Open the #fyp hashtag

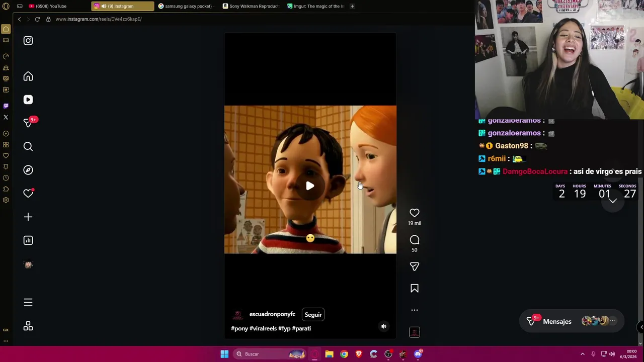pos(284,328)
